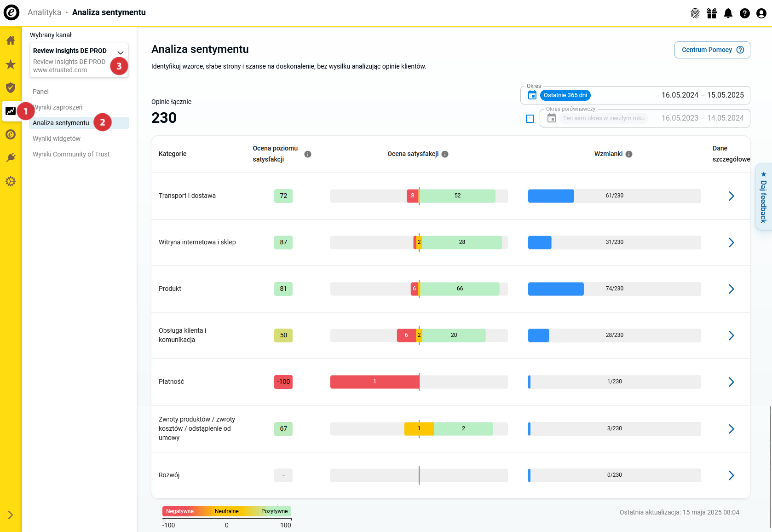Image resolution: width=772 pixels, height=532 pixels.
Task: Open the gift icon in header
Action: (712, 13)
